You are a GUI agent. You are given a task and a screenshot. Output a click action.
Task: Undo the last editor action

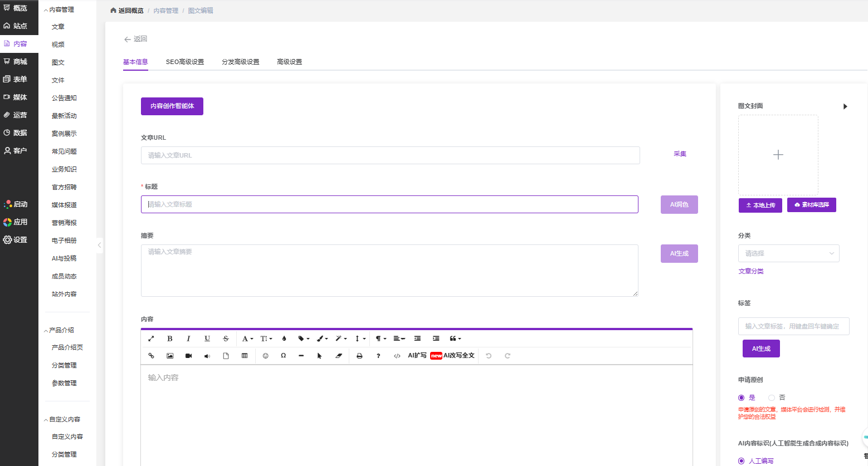pyautogui.click(x=489, y=356)
